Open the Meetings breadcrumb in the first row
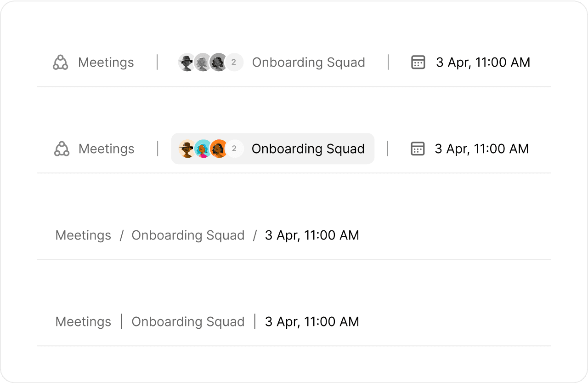The image size is (588, 383). click(106, 63)
